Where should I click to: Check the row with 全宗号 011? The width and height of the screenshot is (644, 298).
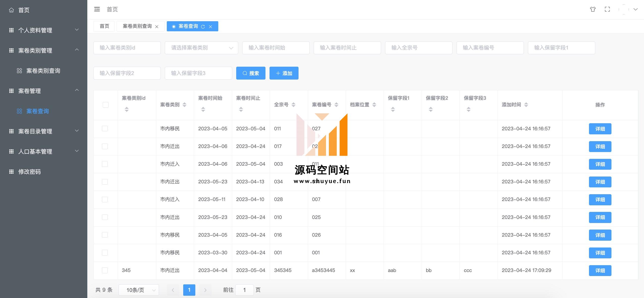pyautogui.click(x=105, y=129)
